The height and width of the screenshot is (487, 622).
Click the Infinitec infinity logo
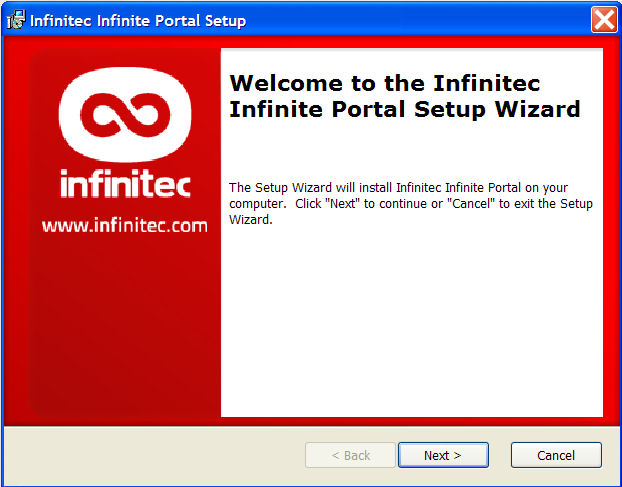tap(125, 114)
